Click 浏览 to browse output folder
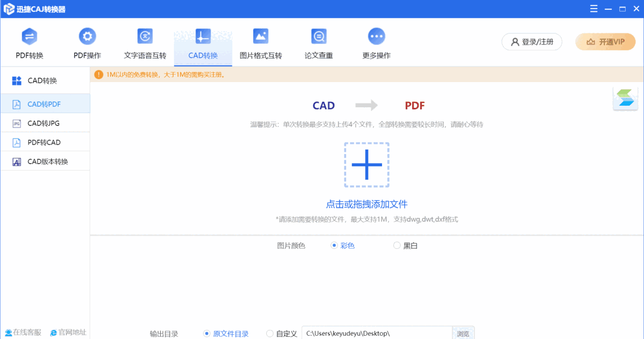644x339 pixels. click(463, 333)
